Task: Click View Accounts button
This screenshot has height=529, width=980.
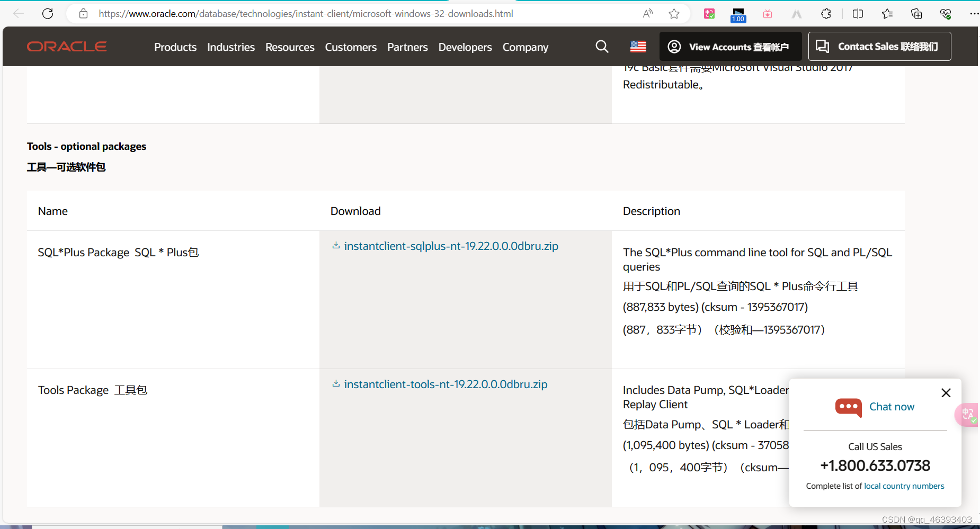Action: [x=730, y=47]
